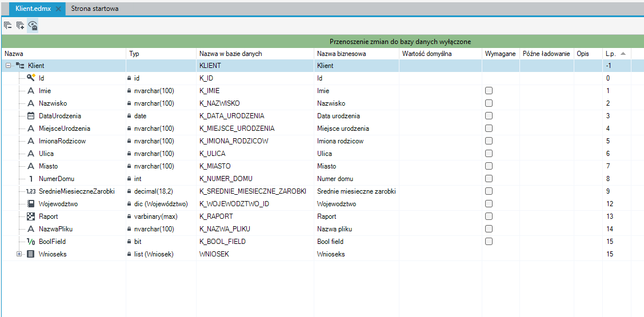644x317 pixels.
Task: Click the lock icon before list (Wniosek)
Action: pos(129,254)
